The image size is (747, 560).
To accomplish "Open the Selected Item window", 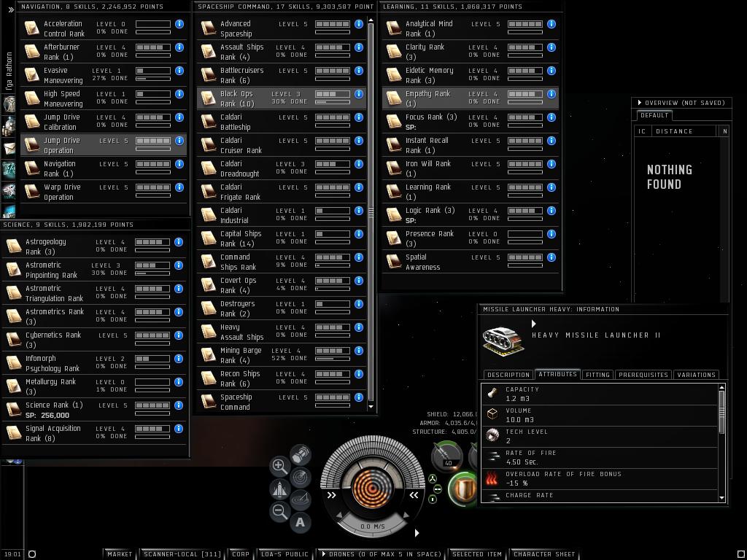I will point(477,554).
